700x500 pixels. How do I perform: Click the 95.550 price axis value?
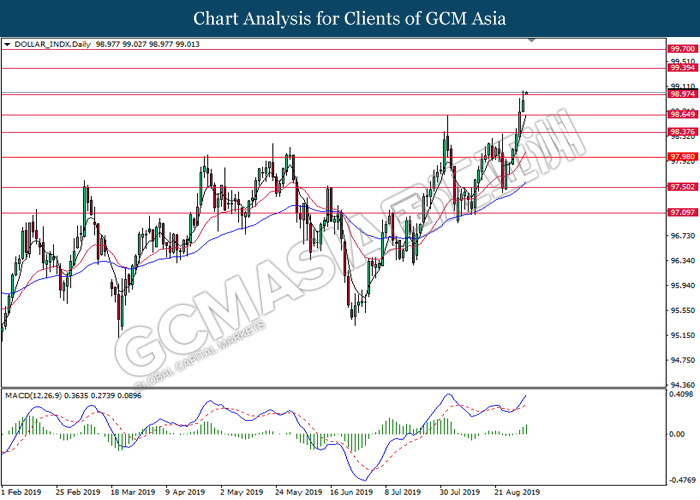tap(683, 310)
